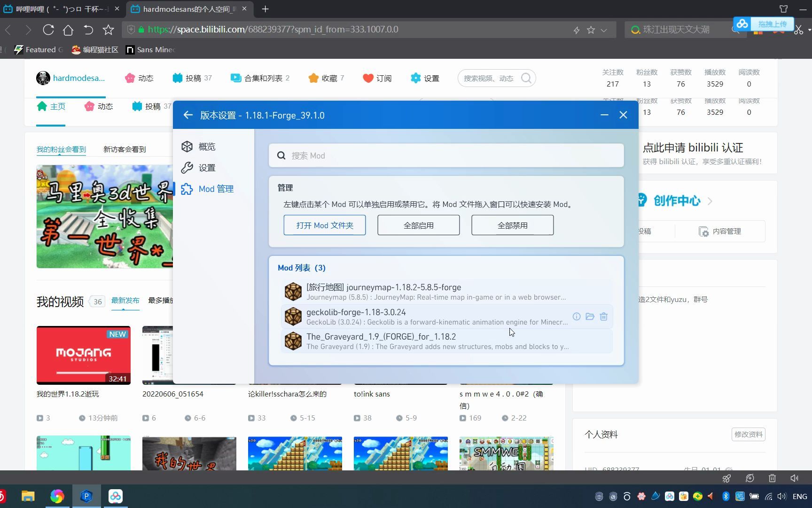
Task: Open folder icon for geckolib-forge mod
Action: pyautogui.click(x=590, y=317)
